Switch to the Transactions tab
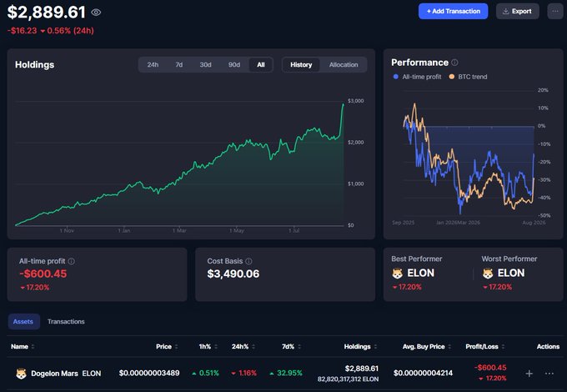The width and height of the screenshot is (567, 392). (66, 321)
